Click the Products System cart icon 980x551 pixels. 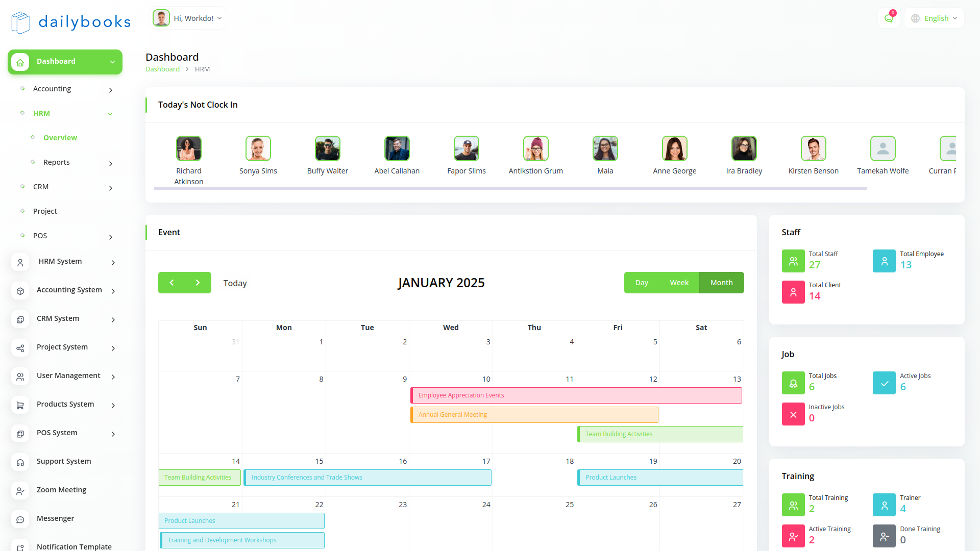(x=20, y=405)
